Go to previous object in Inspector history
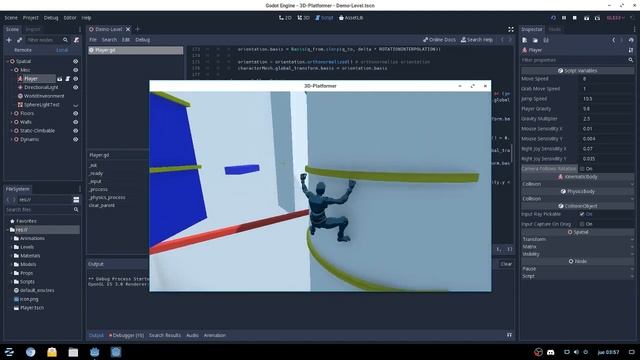 click(613, 40)
